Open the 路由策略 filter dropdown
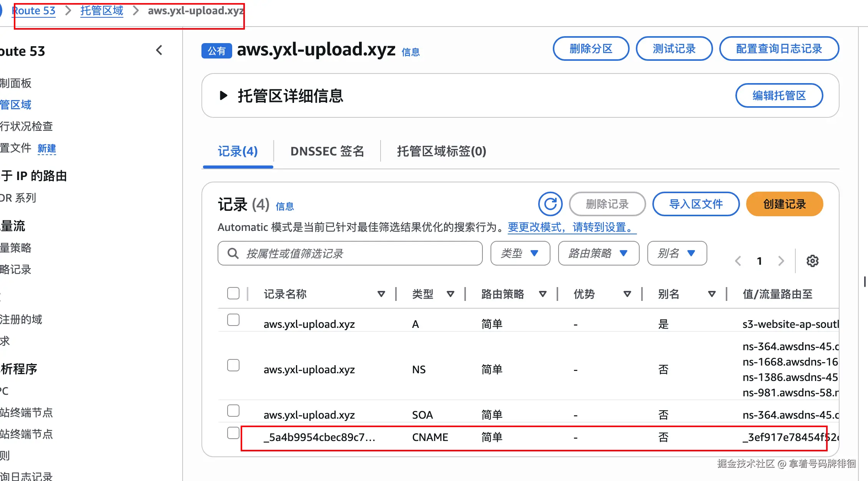Viewport: 868px width, 481px height. pos(598,253)
